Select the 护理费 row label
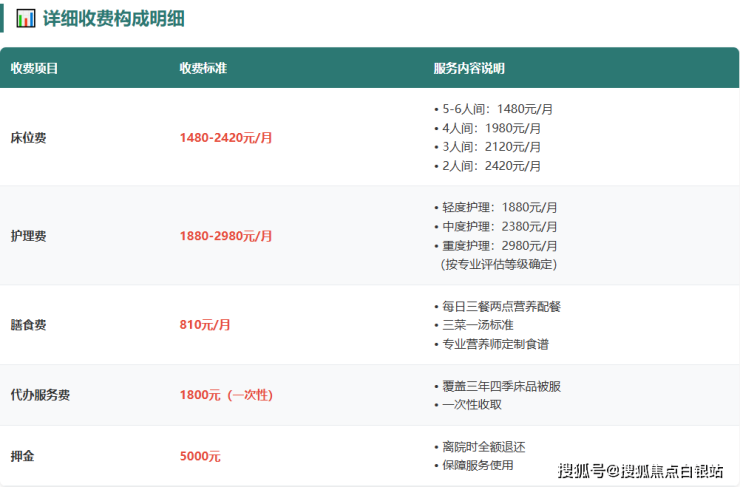Viewport: 740px width, 487px height. click(x=28, y=236)
